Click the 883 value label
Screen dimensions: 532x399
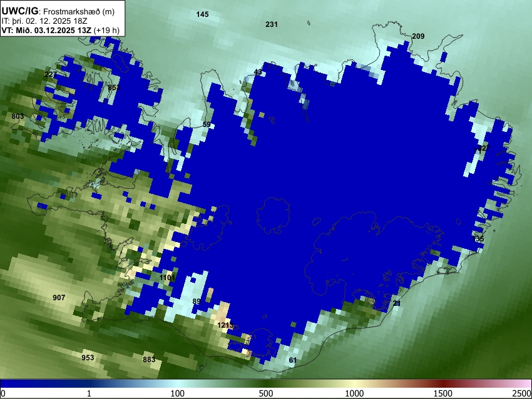coord(149,360)
